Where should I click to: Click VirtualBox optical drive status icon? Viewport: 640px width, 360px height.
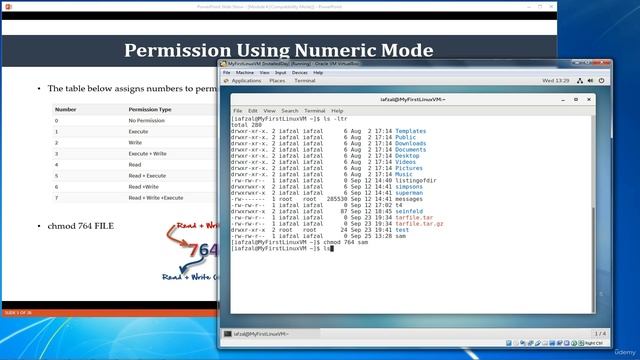(516, 343)
